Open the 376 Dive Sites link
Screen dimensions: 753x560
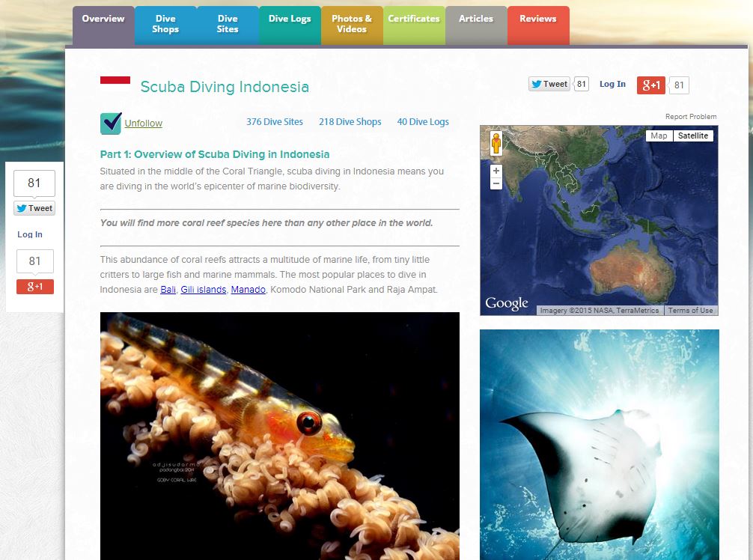(275, 122)
